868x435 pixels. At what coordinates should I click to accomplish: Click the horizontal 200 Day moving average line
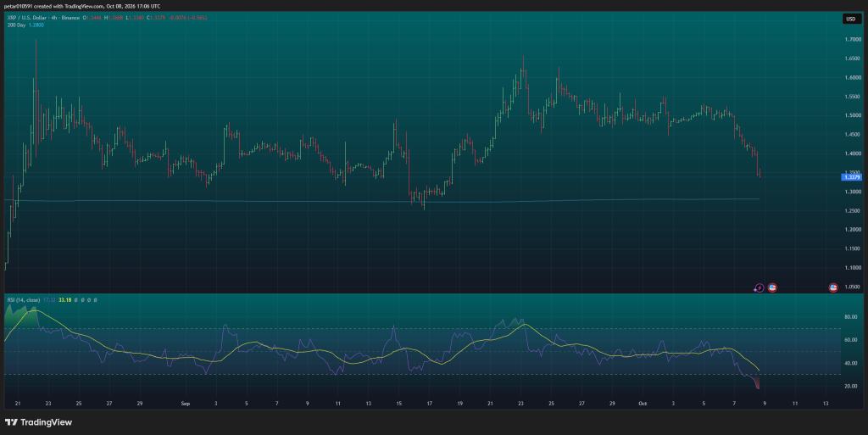(x=382, y=201)
